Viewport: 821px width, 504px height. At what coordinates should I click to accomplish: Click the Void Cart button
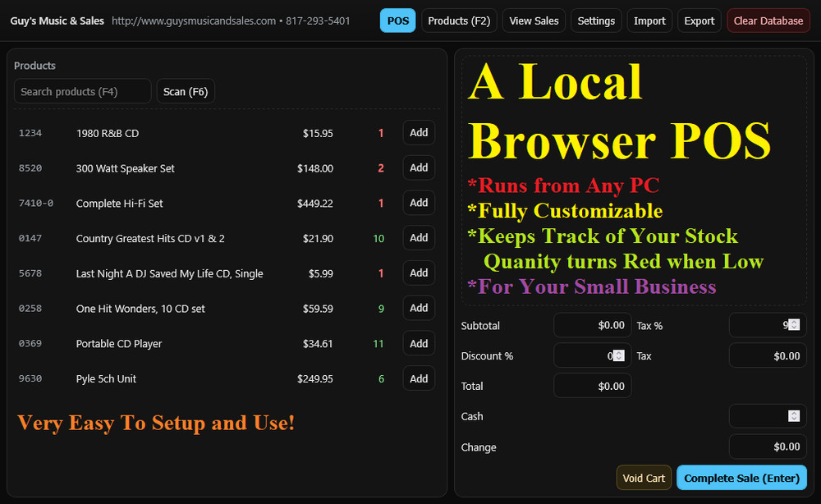point(644,477)
